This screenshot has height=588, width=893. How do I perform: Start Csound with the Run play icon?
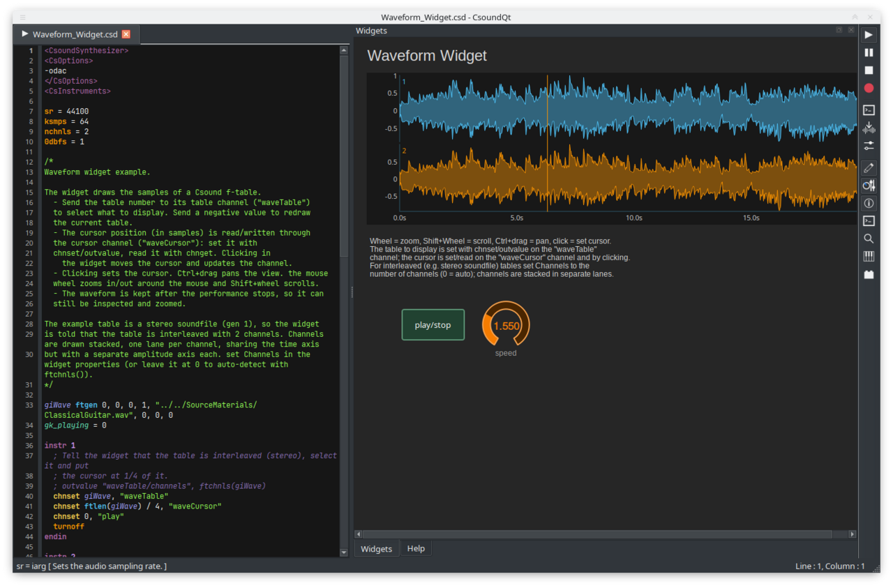(869, 35)
